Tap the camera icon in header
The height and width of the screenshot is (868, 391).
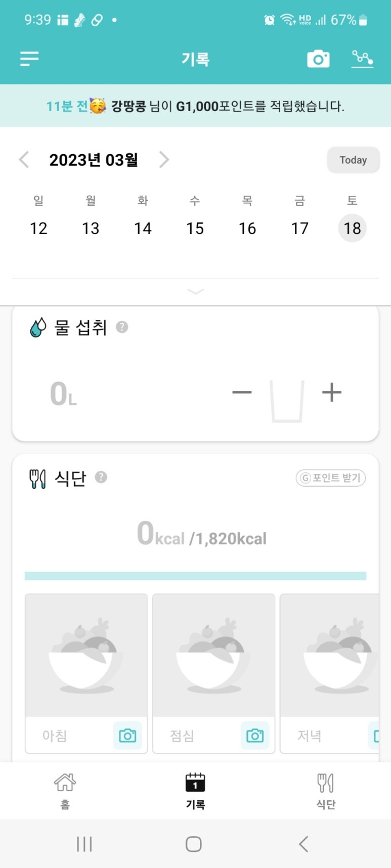point(318,59)
